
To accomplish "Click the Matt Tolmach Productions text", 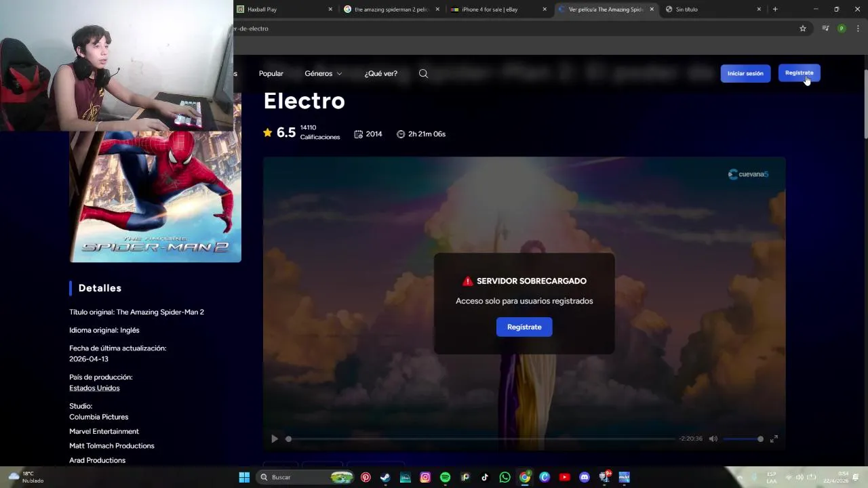I will pos(112,446).
